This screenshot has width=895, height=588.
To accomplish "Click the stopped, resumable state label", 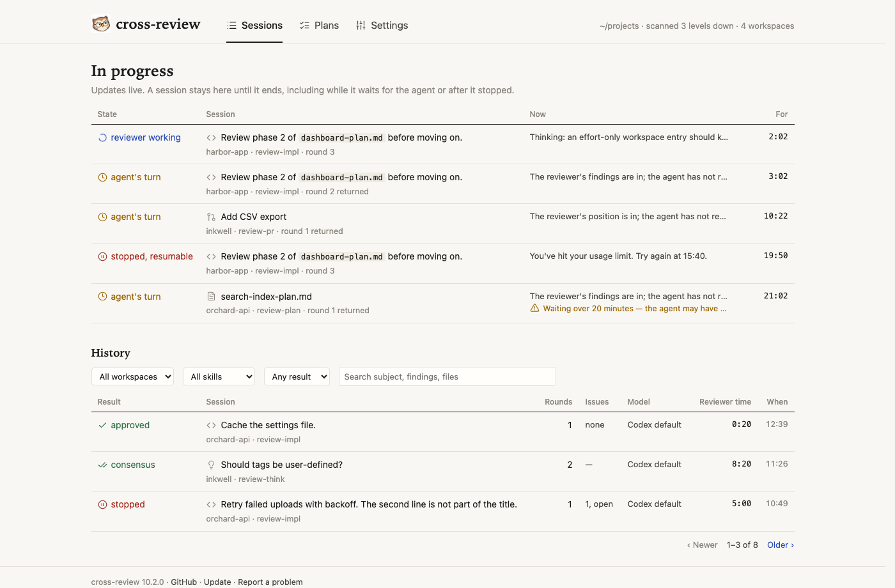I will pos(152,256).
